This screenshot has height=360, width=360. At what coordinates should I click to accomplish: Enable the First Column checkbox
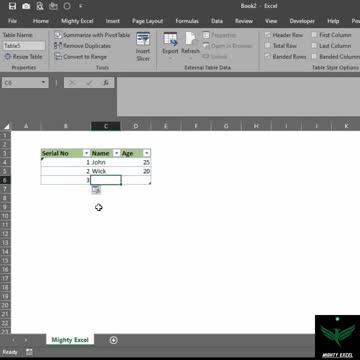click(314, 35)
